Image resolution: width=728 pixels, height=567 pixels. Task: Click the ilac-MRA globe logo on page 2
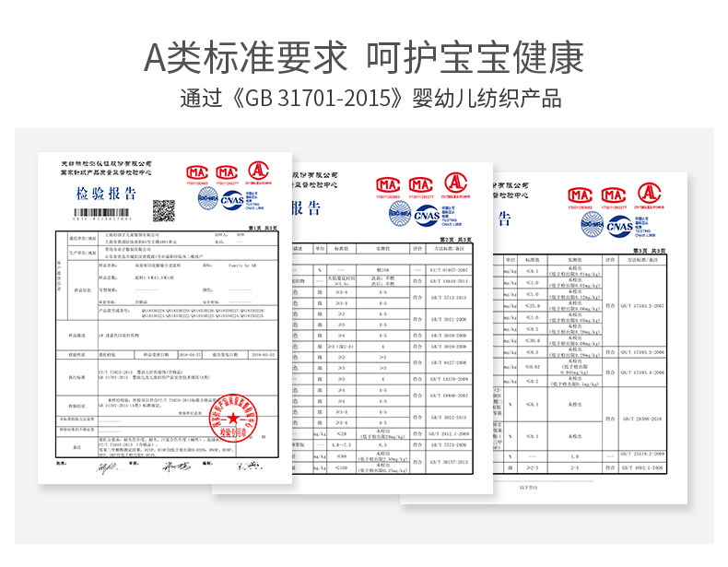(x=400, y=214)
